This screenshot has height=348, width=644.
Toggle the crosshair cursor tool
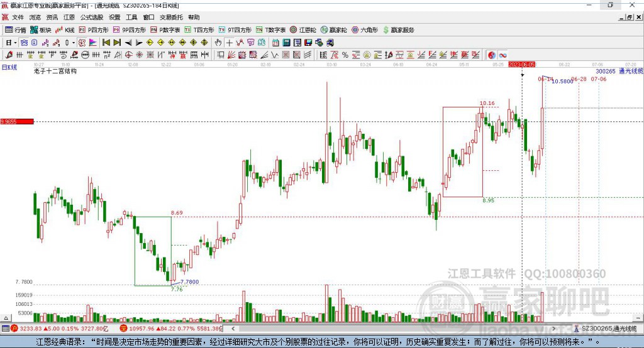click(229, 43)
